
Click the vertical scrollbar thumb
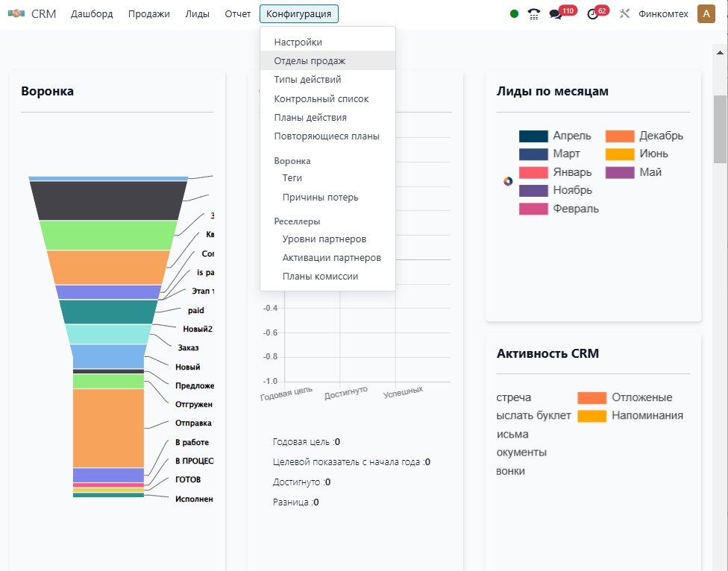(x=720, y=128)
